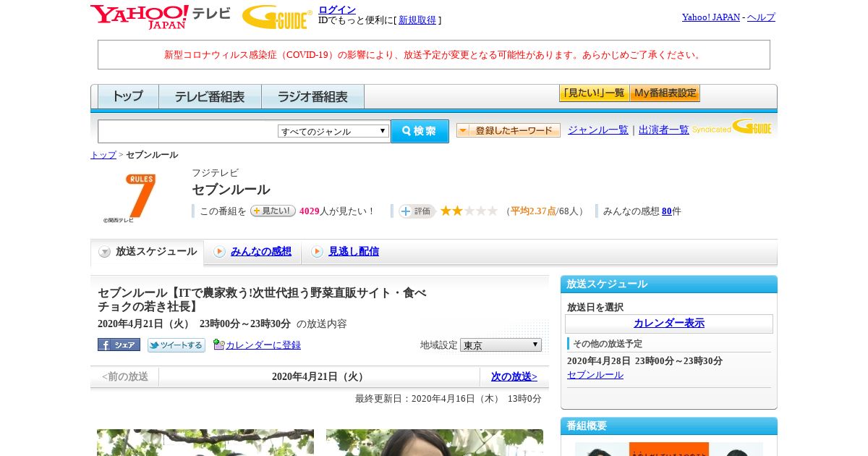The image size is (868, 456).
Task: Click the Yahoo! JAPAN top-right link
Action: tap(711, 17)
